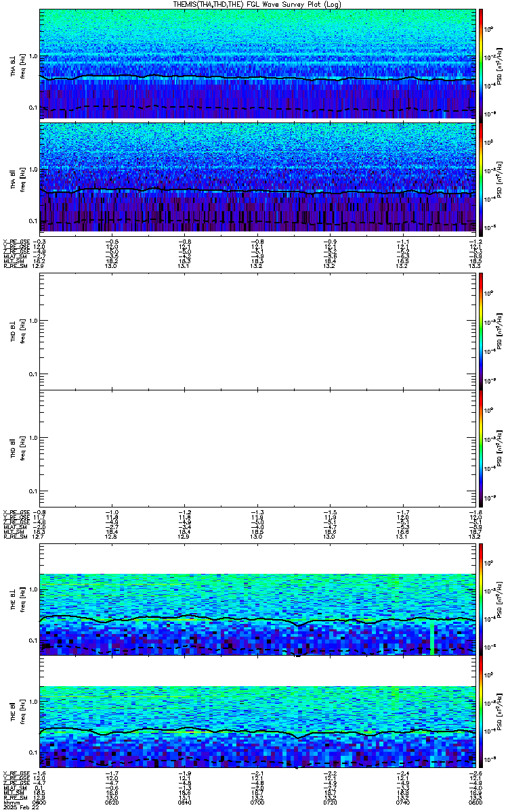Click the 0720 time tick label
The height and width of the screenshot is (812, 508).
330,803
